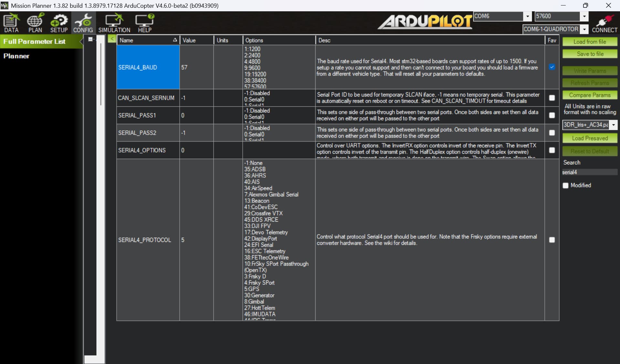The width and height of the screenshot is (620, 364).
Task: Click the SERIAL4_BAUD description text
Action: coord(427,67)
